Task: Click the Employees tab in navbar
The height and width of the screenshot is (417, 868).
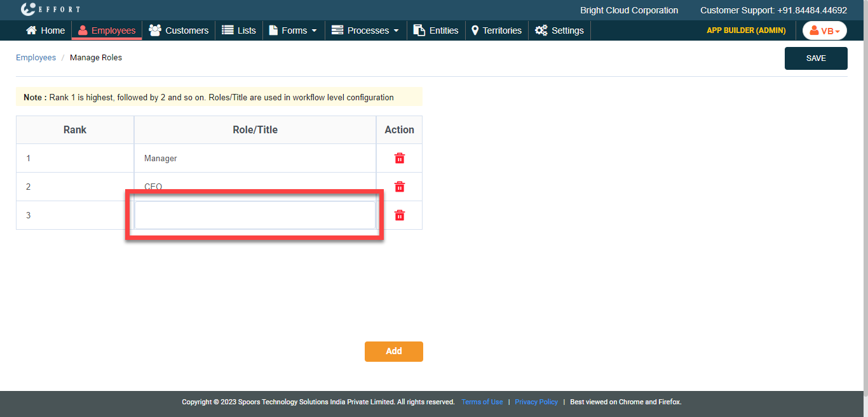Action: pyautogui.click(x=107, y=30)
